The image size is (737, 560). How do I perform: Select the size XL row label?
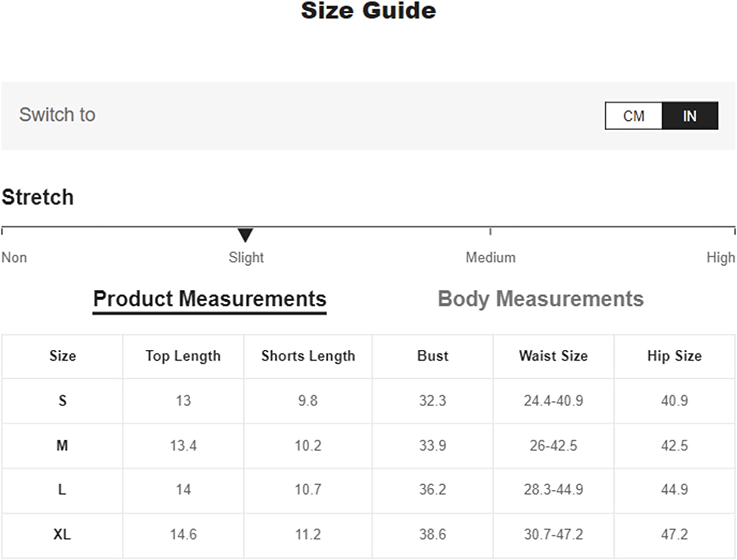click(62, 534)
